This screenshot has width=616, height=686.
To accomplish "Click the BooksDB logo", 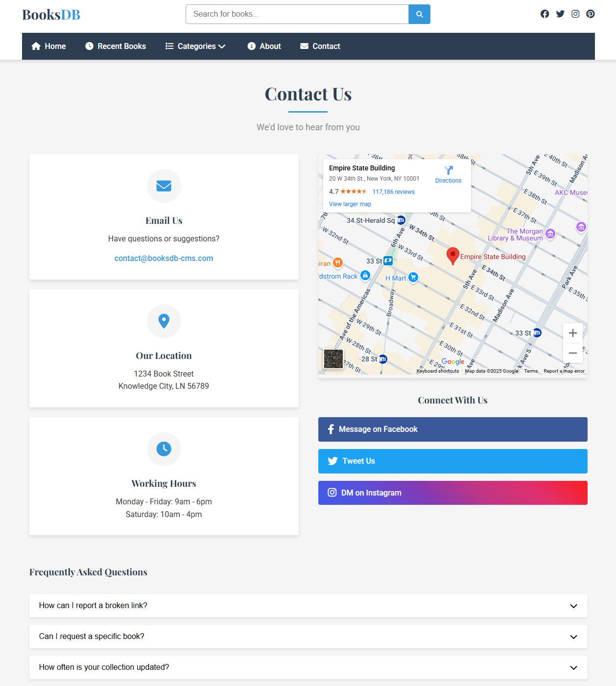I will coord(51,15).
